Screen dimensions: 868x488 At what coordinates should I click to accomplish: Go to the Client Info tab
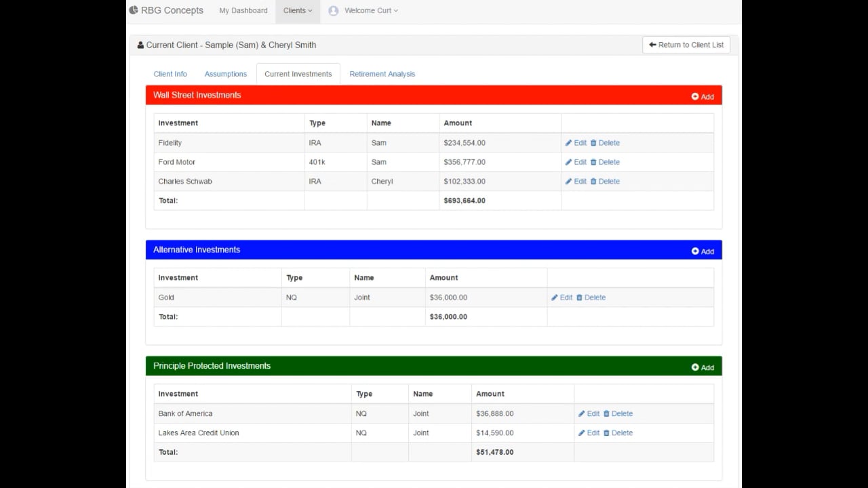tap(170, 74)
